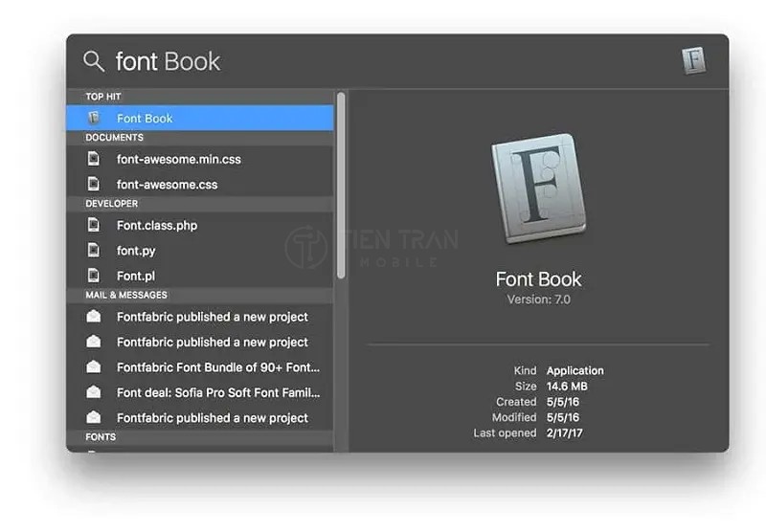Click the Font.class.php file icon
This screenshot has width=766, height=532.
pyautogui.click(x=94, y=226)
